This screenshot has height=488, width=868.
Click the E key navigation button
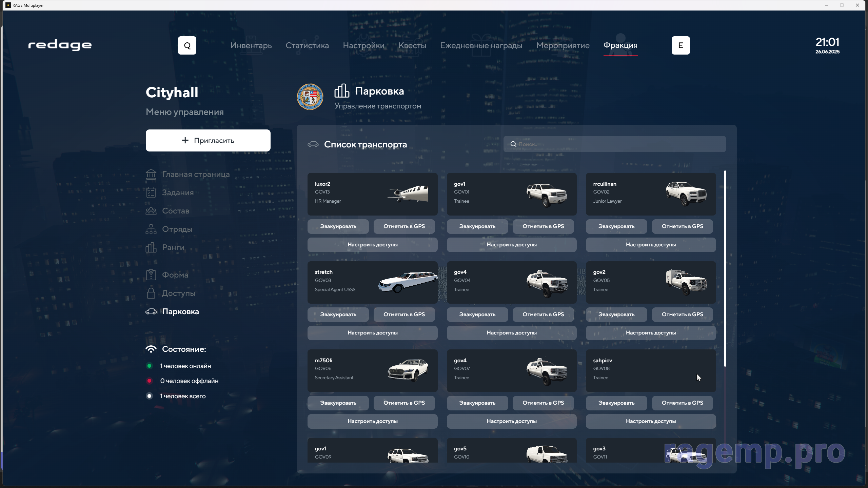(x=680, y=45)
